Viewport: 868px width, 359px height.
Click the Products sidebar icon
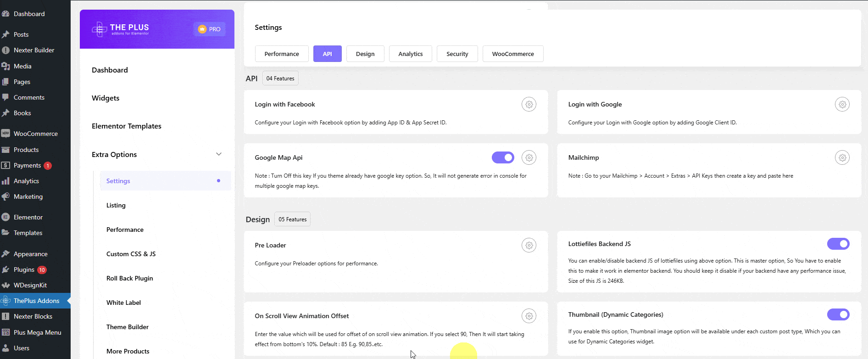pyautogui.click(x=6, y=150)
